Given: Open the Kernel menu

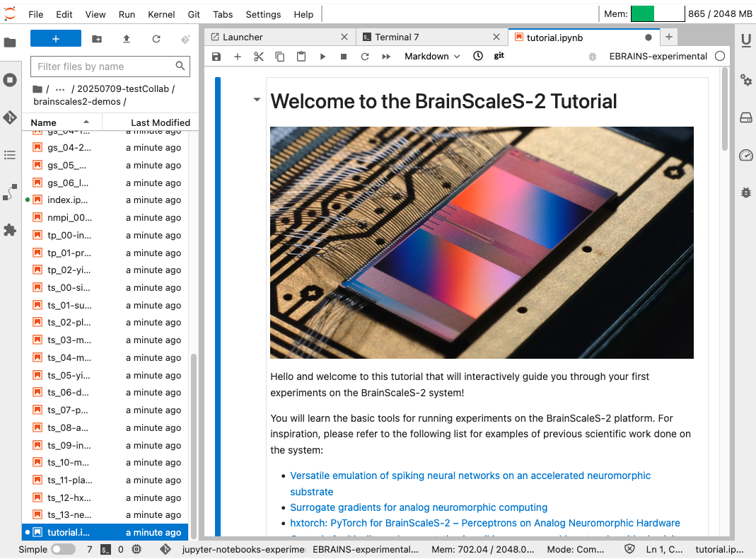Looking at the screenshot, I should coord(161,14).
